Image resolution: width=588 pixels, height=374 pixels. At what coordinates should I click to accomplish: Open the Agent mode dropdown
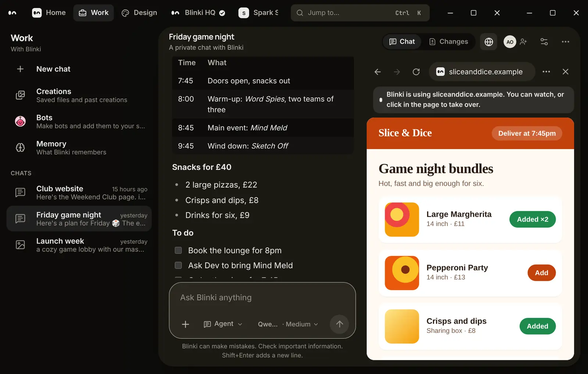click(223, 324)
